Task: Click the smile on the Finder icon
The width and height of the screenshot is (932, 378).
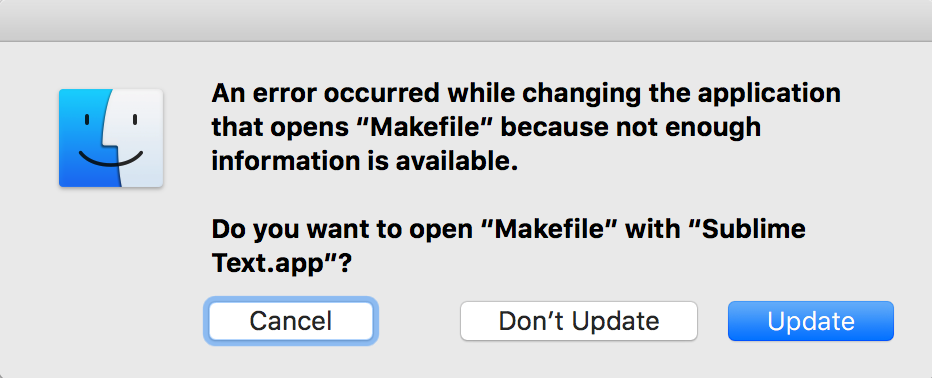Action: [112, 158]
